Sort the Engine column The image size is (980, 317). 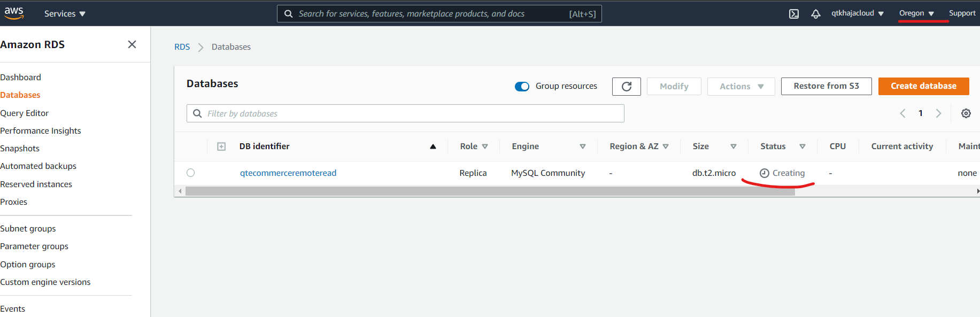pyautogui.click(x=583, y=146)
